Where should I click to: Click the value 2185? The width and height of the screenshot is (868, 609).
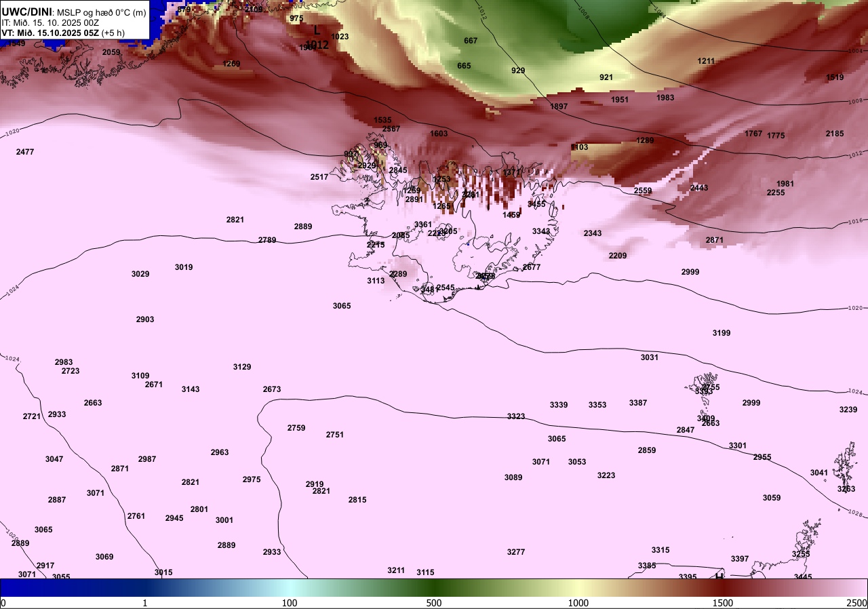(835, 134)
